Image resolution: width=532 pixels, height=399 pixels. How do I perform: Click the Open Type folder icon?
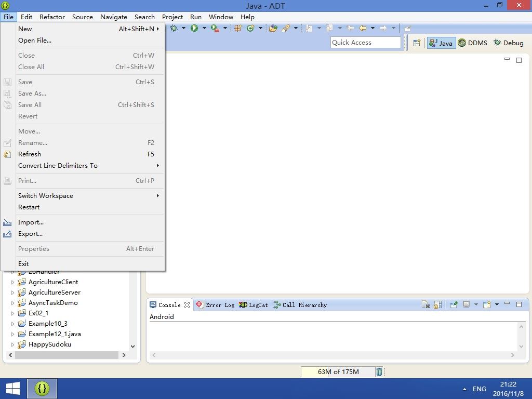click(273, 28)
